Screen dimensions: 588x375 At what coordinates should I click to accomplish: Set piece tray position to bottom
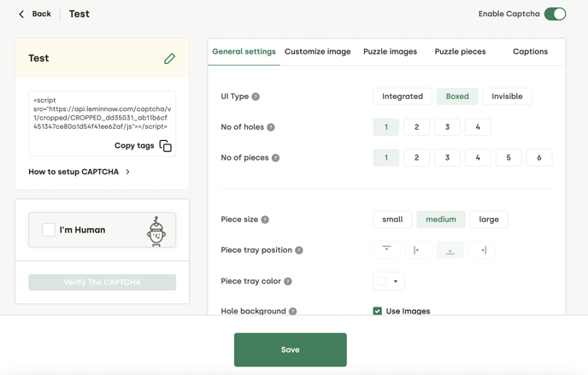click(x=450, y=250)
